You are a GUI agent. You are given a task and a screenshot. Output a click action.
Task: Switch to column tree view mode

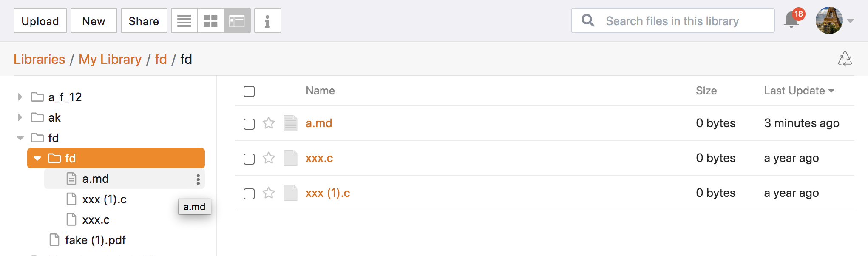[x=237, y=20]
